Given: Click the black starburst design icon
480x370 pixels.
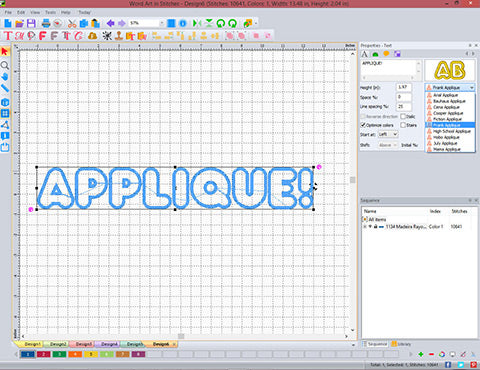Looking at the screenshot, I should click(x=107, y=36).
